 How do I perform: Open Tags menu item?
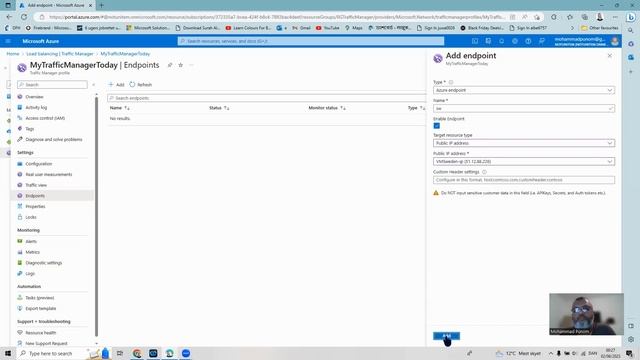click(x=30, y=129)
